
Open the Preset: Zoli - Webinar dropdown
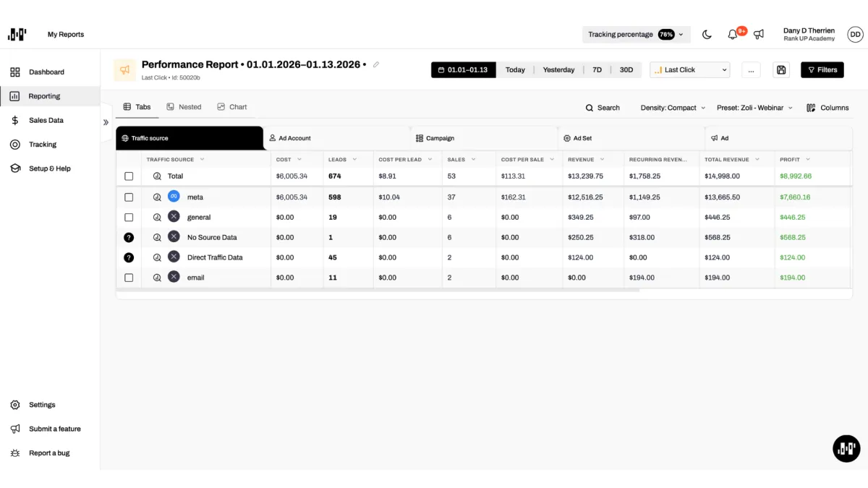(x=754, y=108)
